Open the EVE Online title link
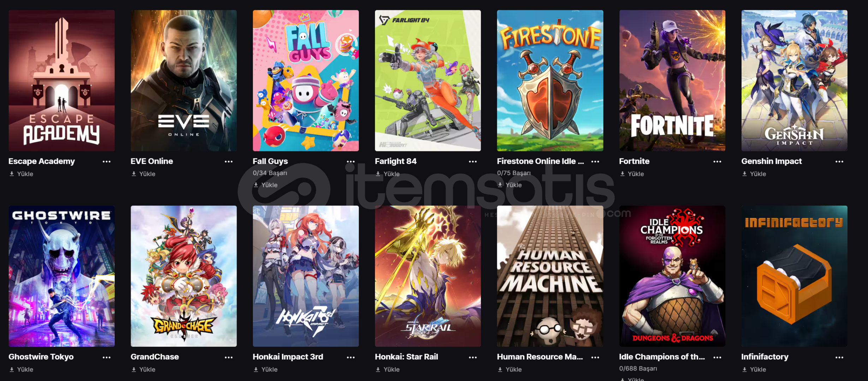Screen dimensions: 868x381 coord(152,161)
